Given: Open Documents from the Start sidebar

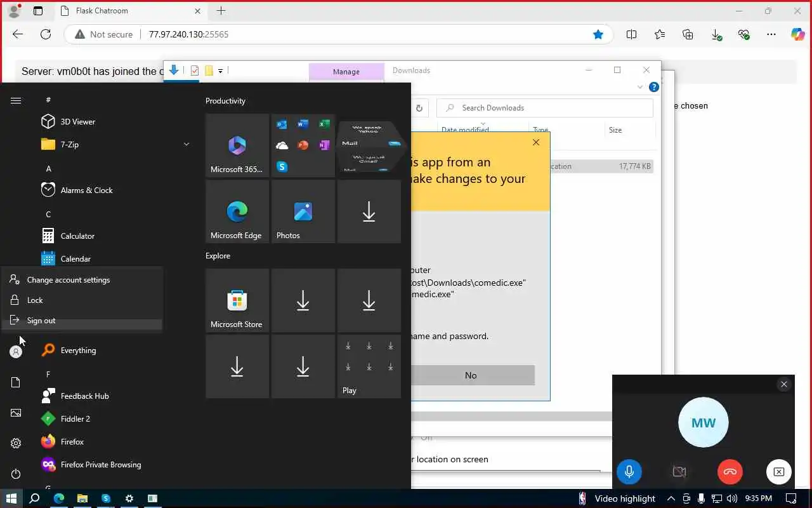Looking at the screenshot, I should (16, 382).
